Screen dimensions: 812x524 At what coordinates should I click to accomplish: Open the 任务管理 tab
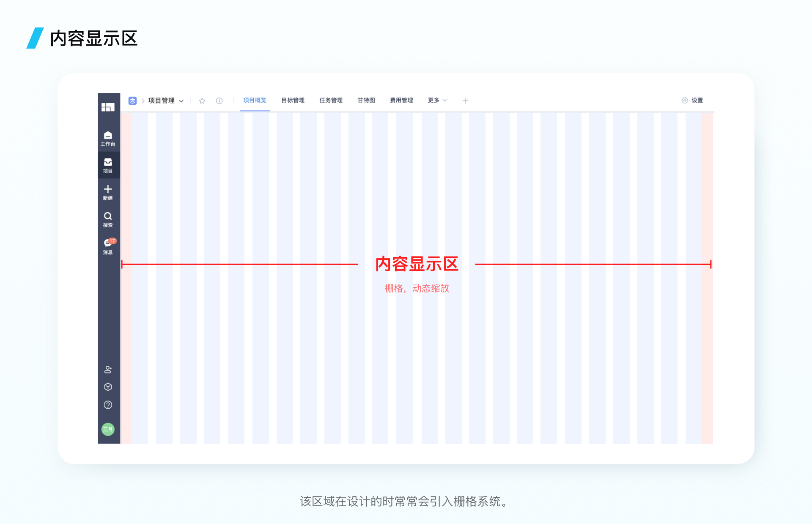[x=331, y=100]
